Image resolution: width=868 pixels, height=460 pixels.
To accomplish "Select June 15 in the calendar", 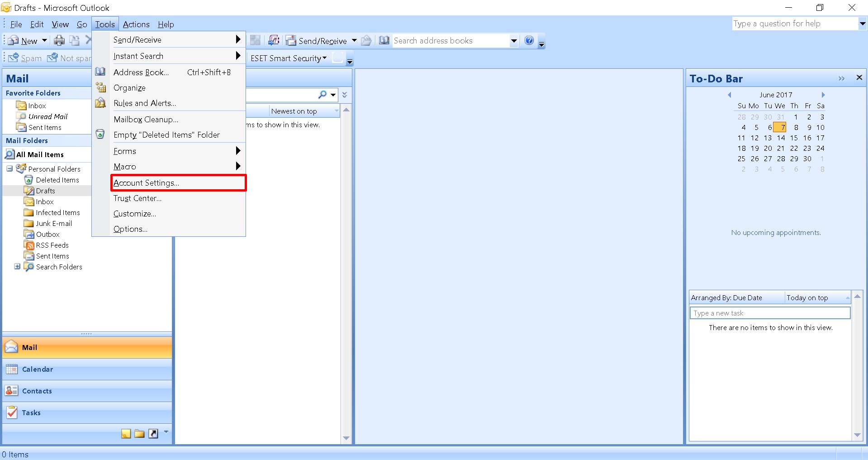I will 794,138.
